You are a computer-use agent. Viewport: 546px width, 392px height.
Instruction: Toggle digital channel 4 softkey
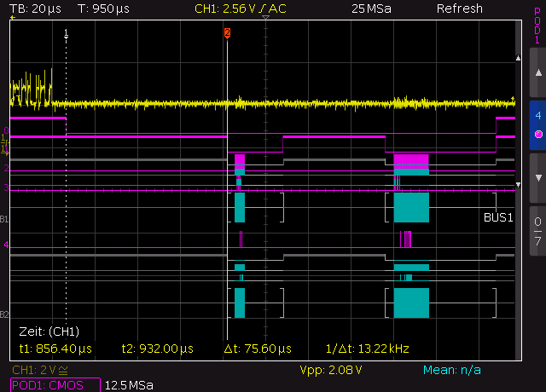[x=537, y=124]
